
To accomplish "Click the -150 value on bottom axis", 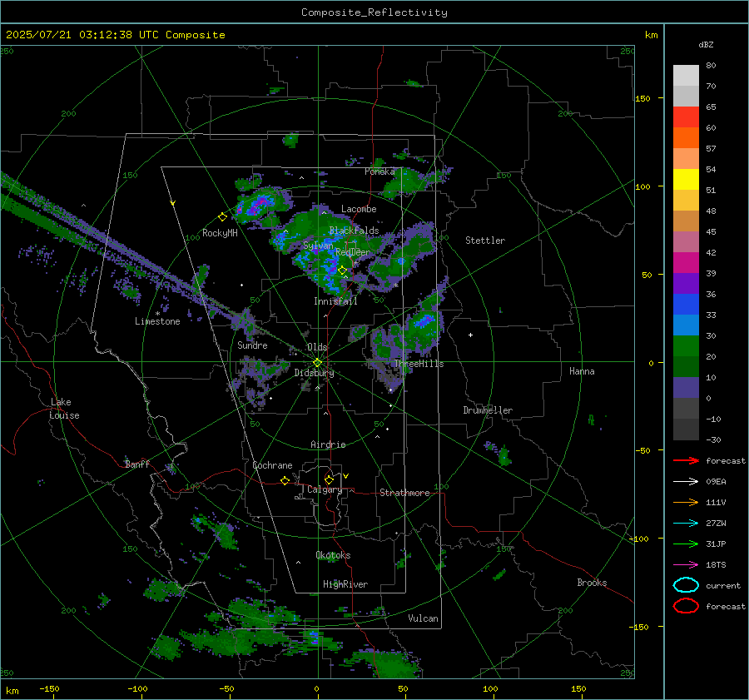I will pos(49,688).
